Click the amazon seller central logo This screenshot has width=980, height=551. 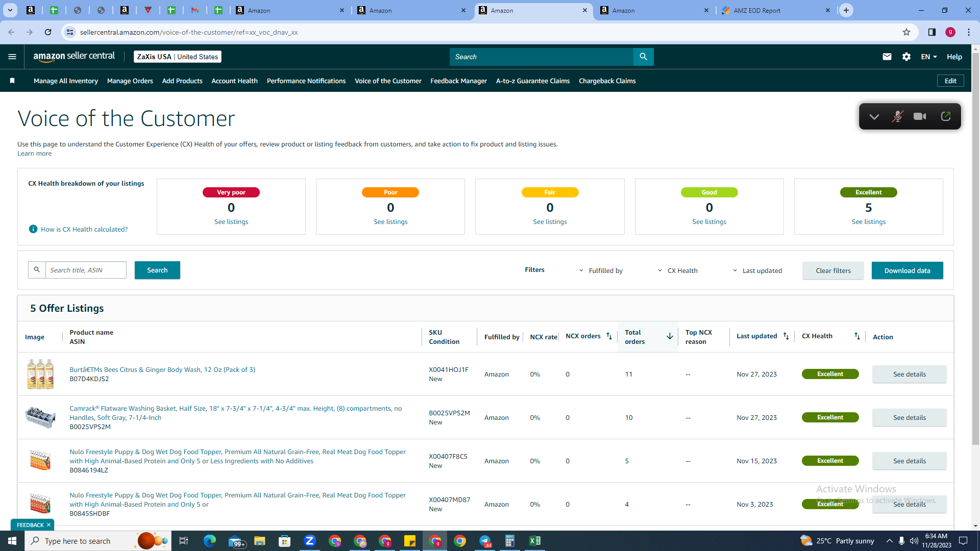click(x=75, y=57)
